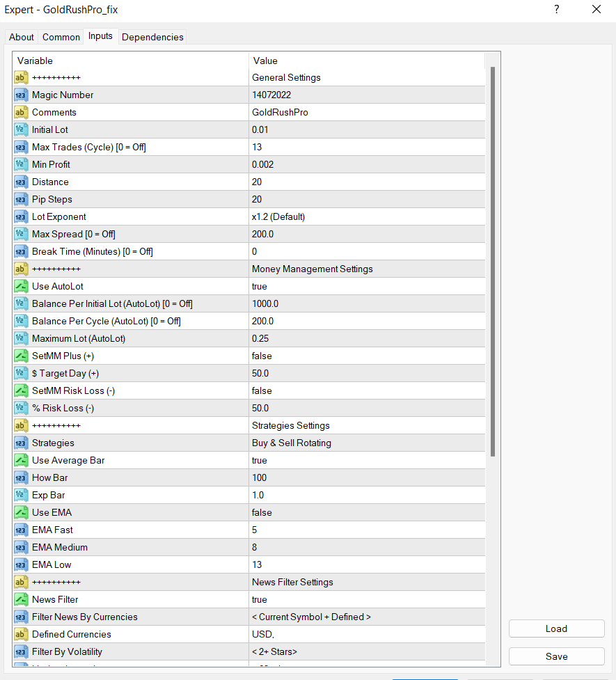616x680 pixels.
Task: Edit the Initial Lot value 0.01
Action: (x=367, y=129)
